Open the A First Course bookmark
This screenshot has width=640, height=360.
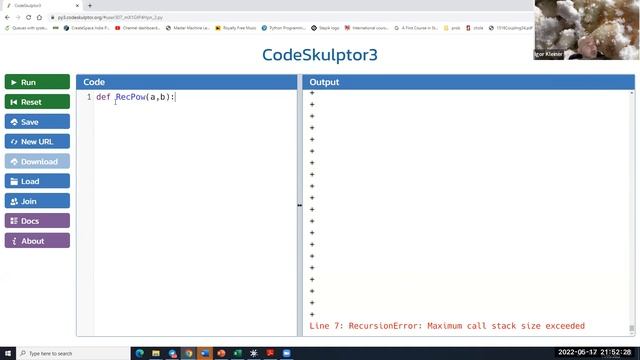coord(416,28)
